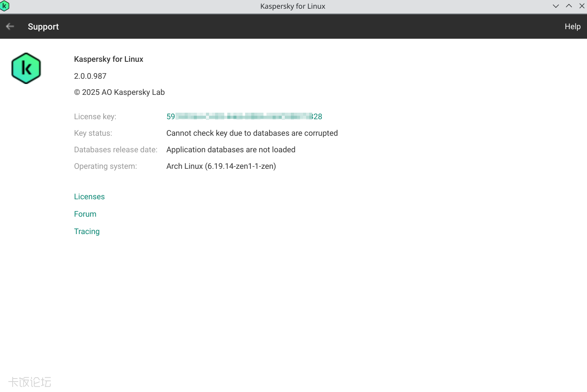Click the 'Kaspersky for Linux' window title text
Image resolution: width=587 pixels, height=392 pixels.
293,6
